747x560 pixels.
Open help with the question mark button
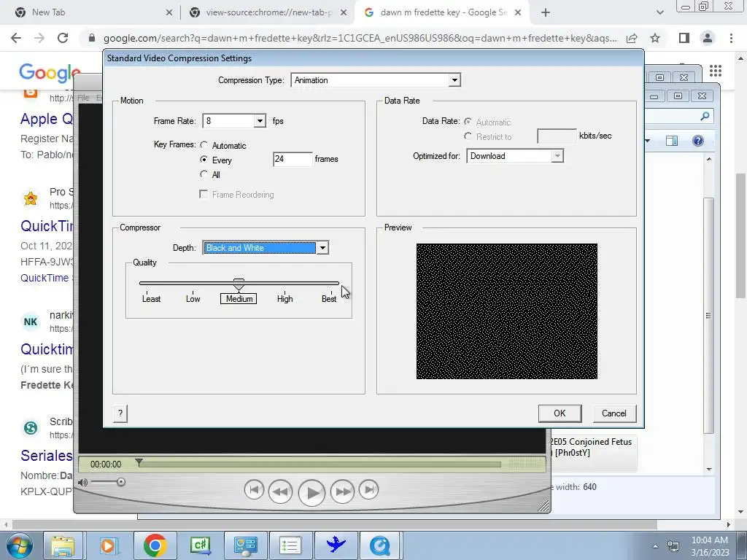point(120,413)
